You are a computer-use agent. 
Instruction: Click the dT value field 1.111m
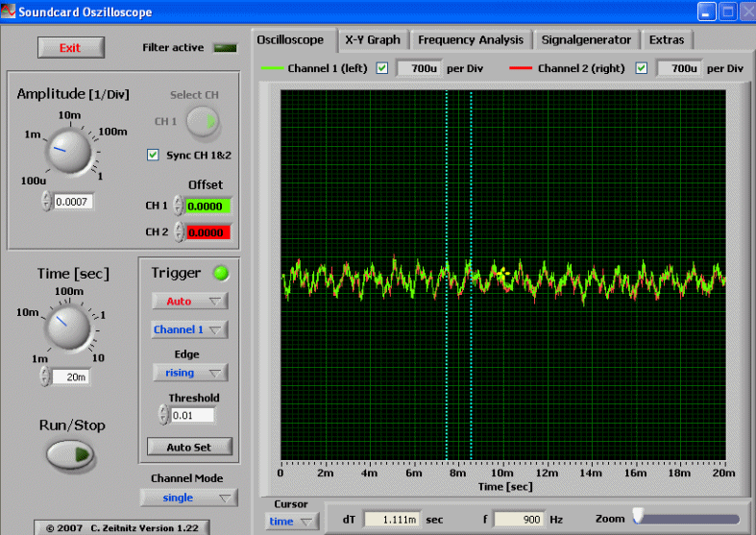[x=392, y=520]
